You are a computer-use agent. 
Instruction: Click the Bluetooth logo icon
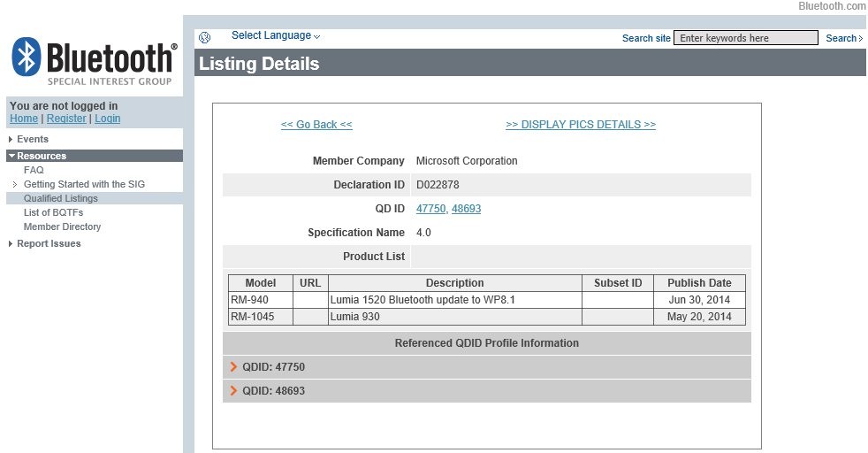[26, 57]
